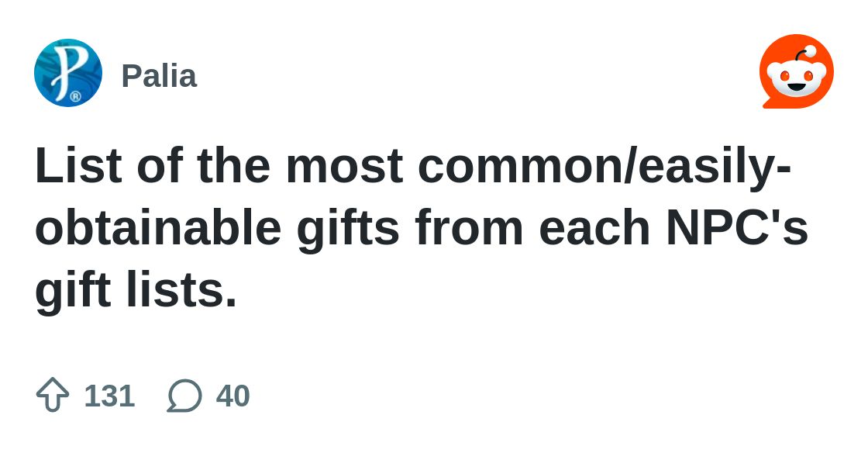
Task: Click the word 'each' in the title
Action: pos(594,227)
